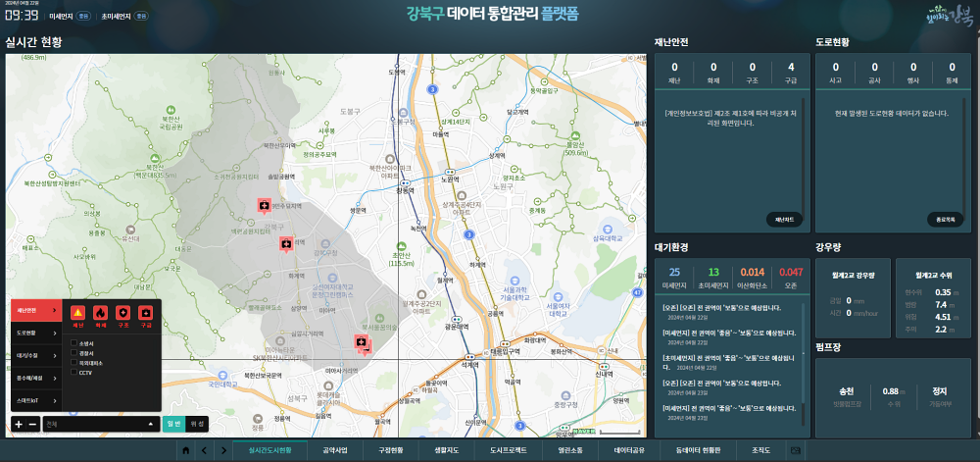This screenshot has height=462, width=980.
Task: Switch to 동데이터 현황판 tab
Action: [698, 450]
